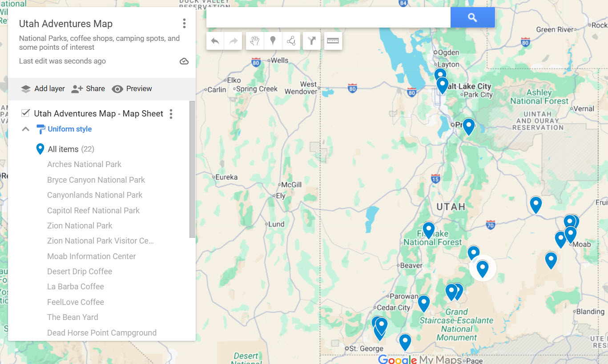Select Moab Information Center in list

pyautogui.click(x=92, y=256)
